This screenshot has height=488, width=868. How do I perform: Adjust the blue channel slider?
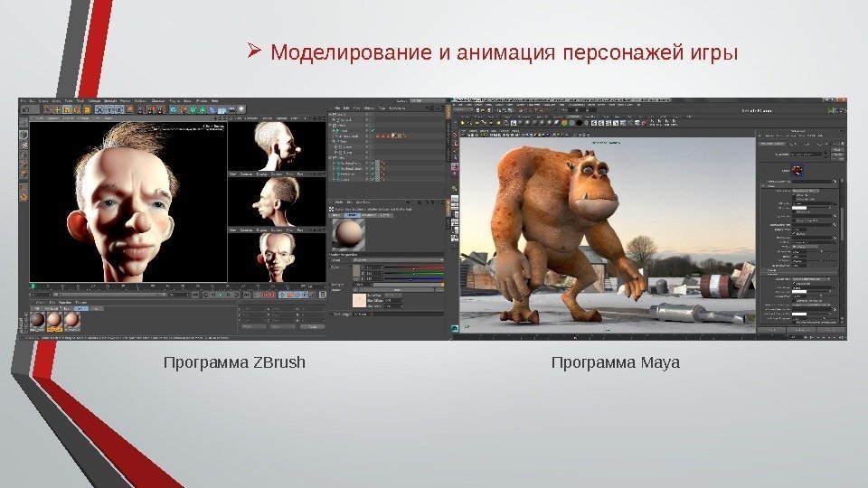tap(414, 279)
